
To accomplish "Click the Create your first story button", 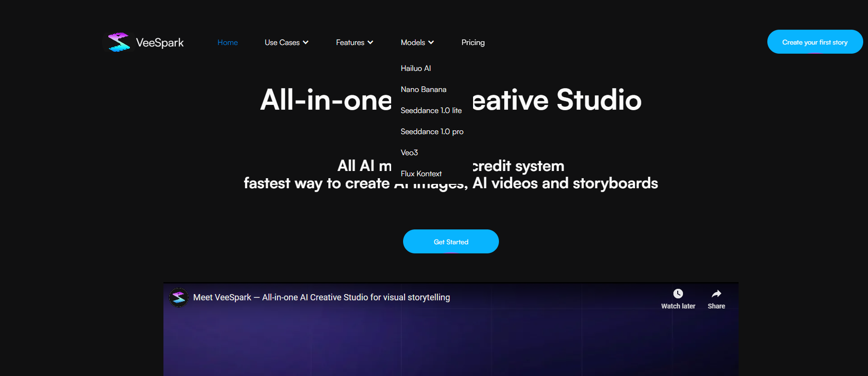I will point(815,42).
